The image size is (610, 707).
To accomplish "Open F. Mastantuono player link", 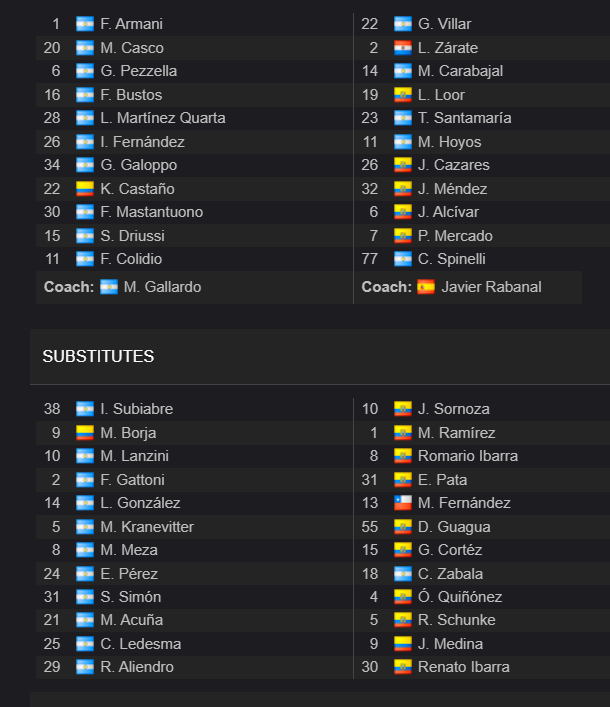I will pyautogui.click(x=151, y=212).
